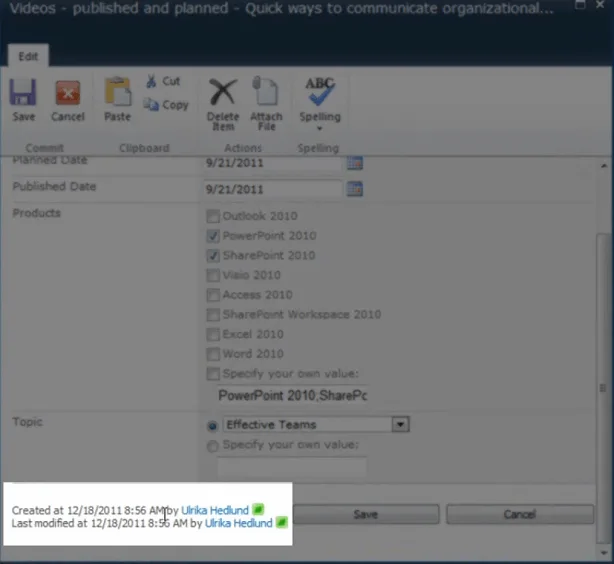Open the Published Date calendar picker
Screen dimensions: 614x564
[x=354, y=189]
